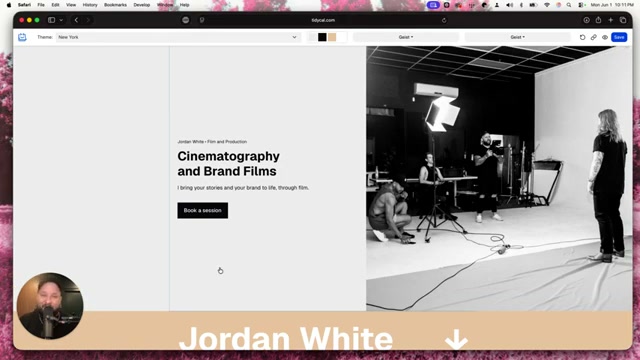Image resolution: width=640 pixels, height=360 pixels.
Task: Click the Cinematography and Brand Films heading
Action: (229, 164)
